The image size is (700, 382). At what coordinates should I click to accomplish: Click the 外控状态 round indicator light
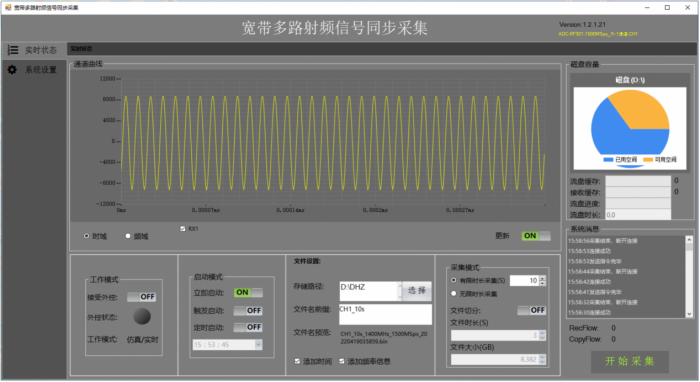coord(142,316)
